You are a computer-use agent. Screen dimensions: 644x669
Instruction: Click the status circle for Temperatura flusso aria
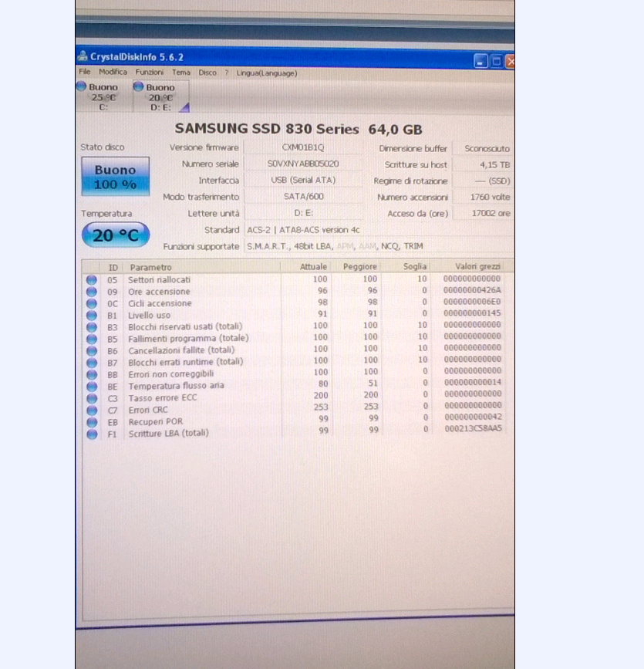(x=91, y=387)
